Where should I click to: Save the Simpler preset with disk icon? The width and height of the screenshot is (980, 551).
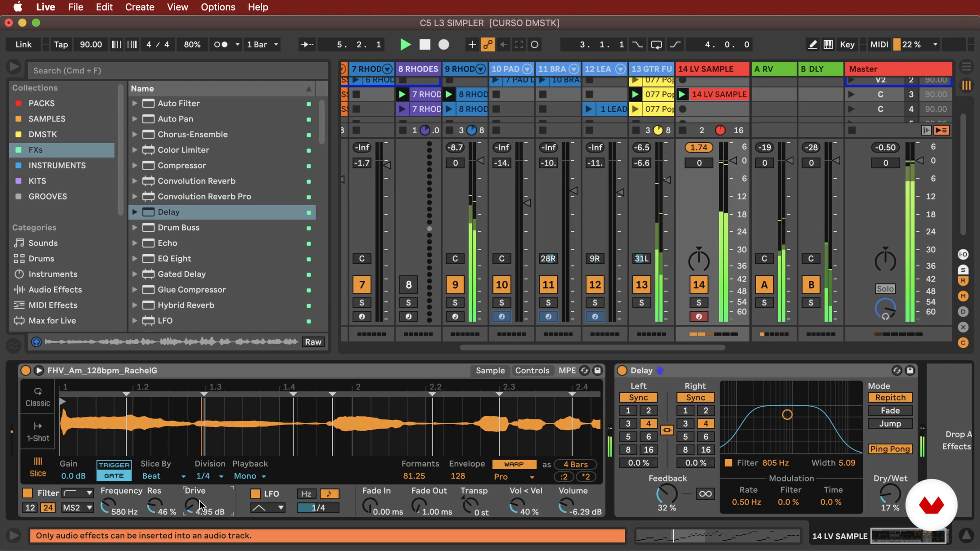pyautogui.click(x=598, y=370)
